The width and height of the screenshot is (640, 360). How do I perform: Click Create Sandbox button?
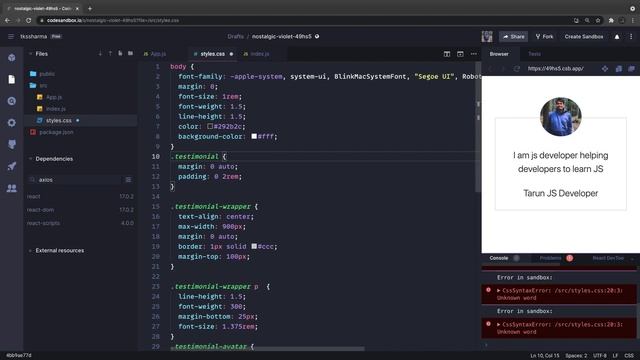click(x=584, y=36)
